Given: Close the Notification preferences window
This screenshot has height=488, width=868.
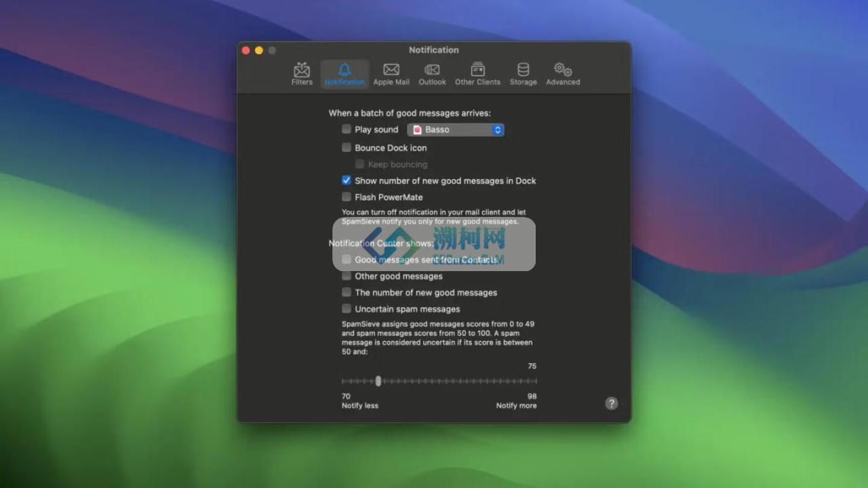Looking at the screenshot, I should 245,50.
